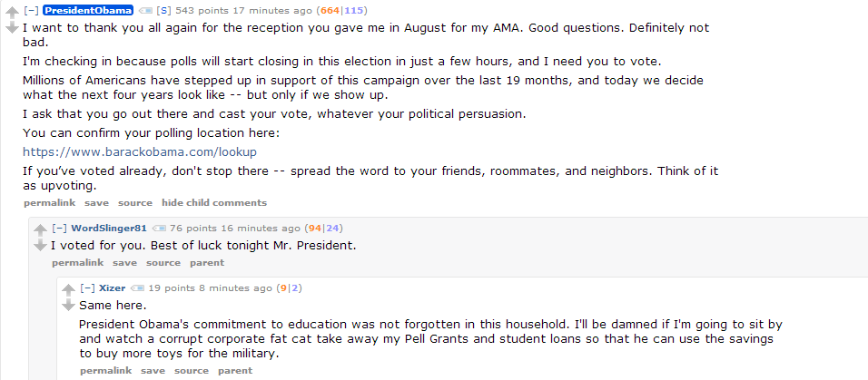The image size is (868, 380).
Task: Save WordSlinger81's comment
Action: [x=124, y=263]
